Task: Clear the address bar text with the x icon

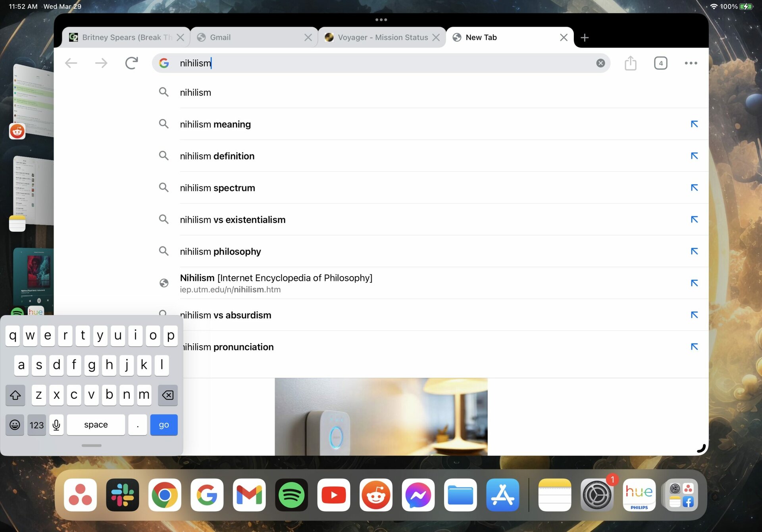Action: (x=600, y=63)
